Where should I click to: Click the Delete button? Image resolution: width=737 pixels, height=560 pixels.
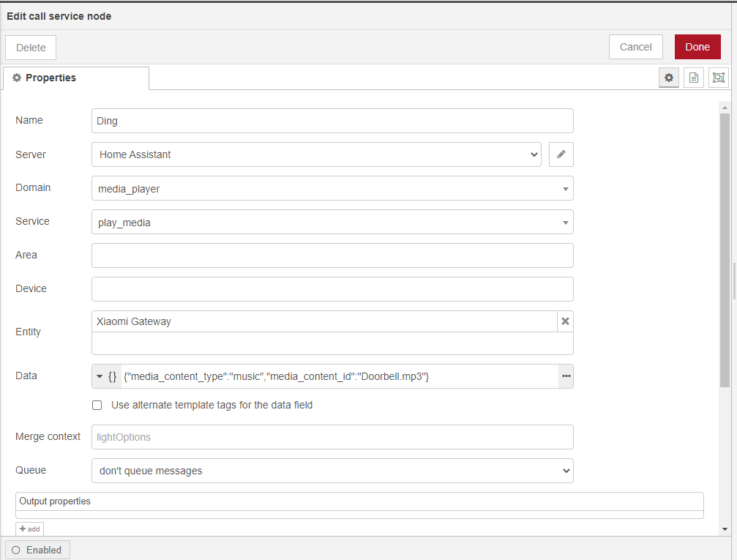click(31, 48)
